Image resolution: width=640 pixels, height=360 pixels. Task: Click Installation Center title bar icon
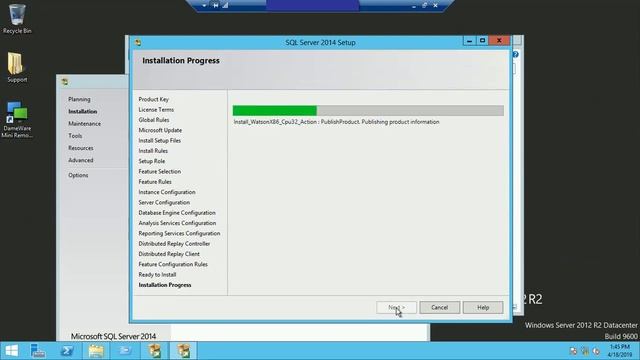pyautogui.click(x=64, y=82)
